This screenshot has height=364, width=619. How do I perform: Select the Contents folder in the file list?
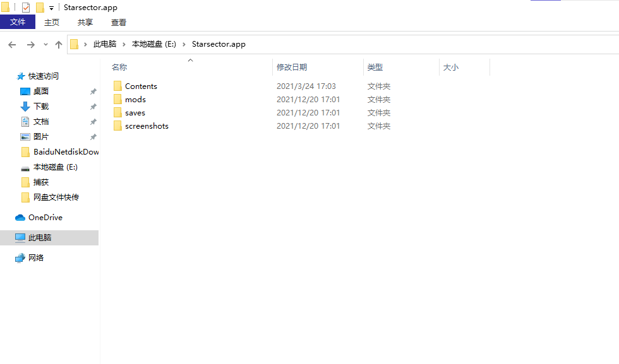coord(140,86)
